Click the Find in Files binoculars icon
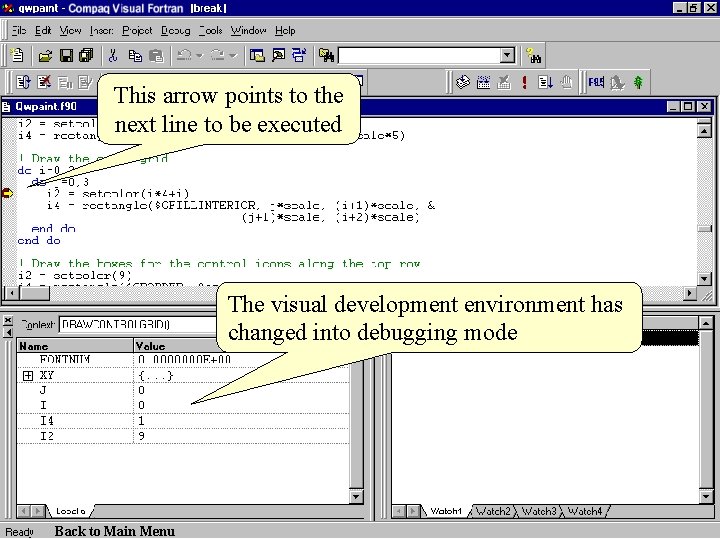The image size is (720, 540). click(326, 56)
